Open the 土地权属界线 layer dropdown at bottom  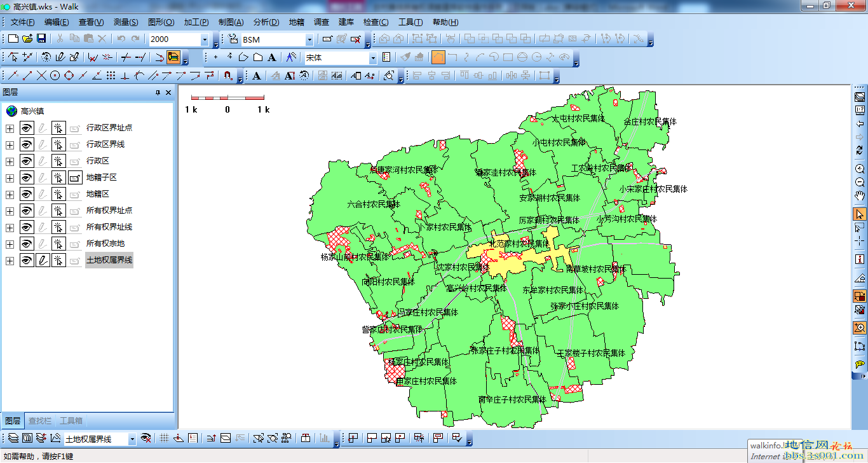click(x=132, y=439)
